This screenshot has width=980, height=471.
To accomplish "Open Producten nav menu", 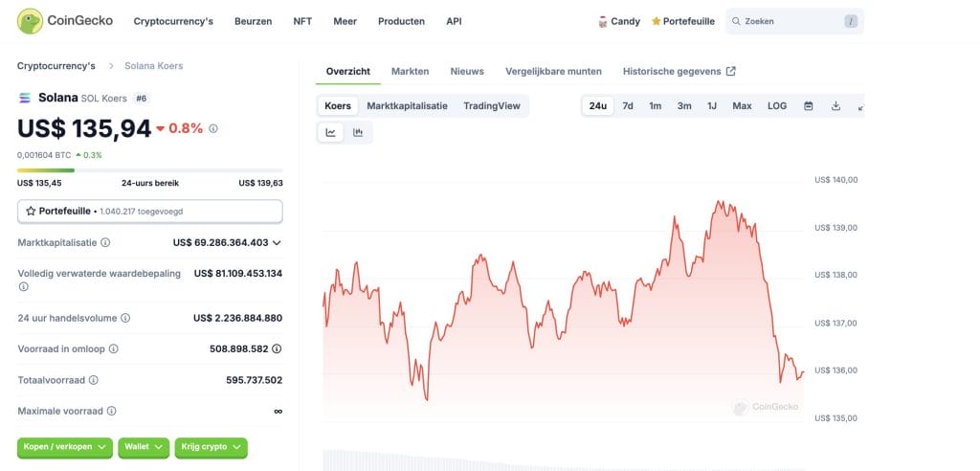I will tap(401, 21).
